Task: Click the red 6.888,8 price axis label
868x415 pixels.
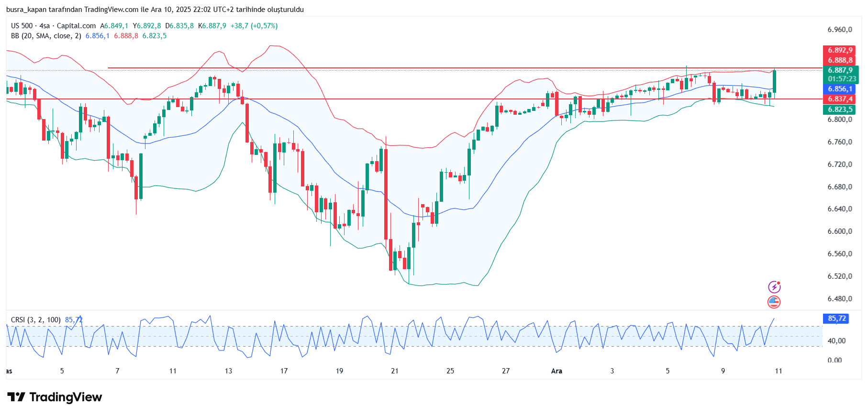Action: point(840,60)
